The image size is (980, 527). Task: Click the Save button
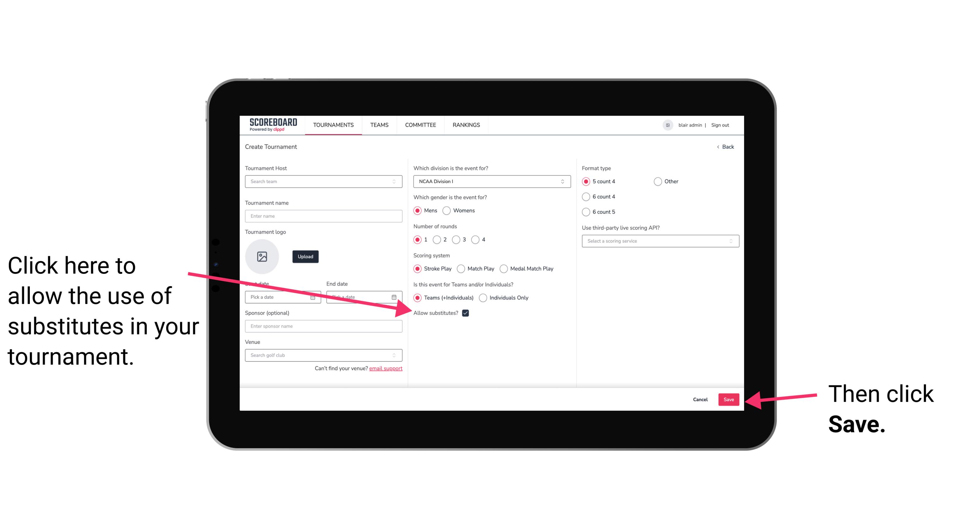click(729, 399)
